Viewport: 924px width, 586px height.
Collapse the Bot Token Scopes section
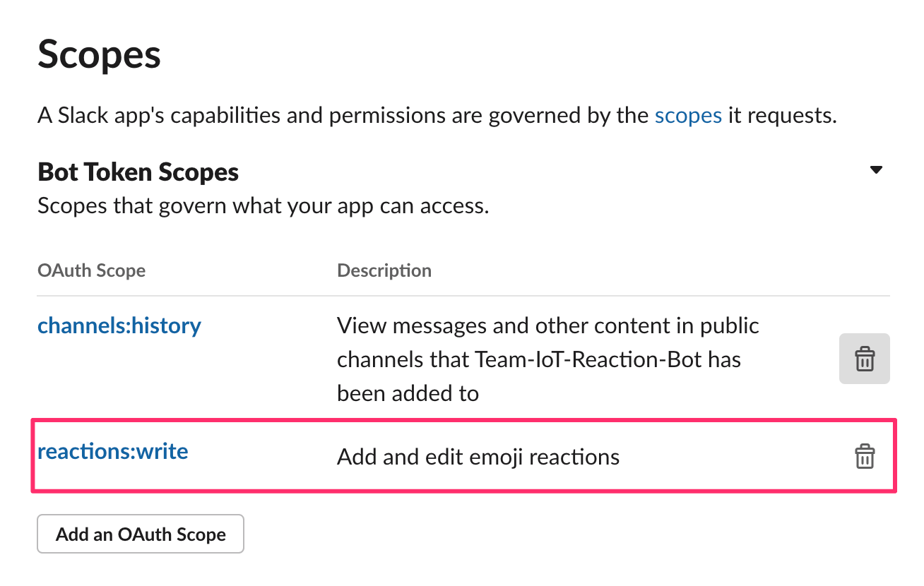[876, 170]
